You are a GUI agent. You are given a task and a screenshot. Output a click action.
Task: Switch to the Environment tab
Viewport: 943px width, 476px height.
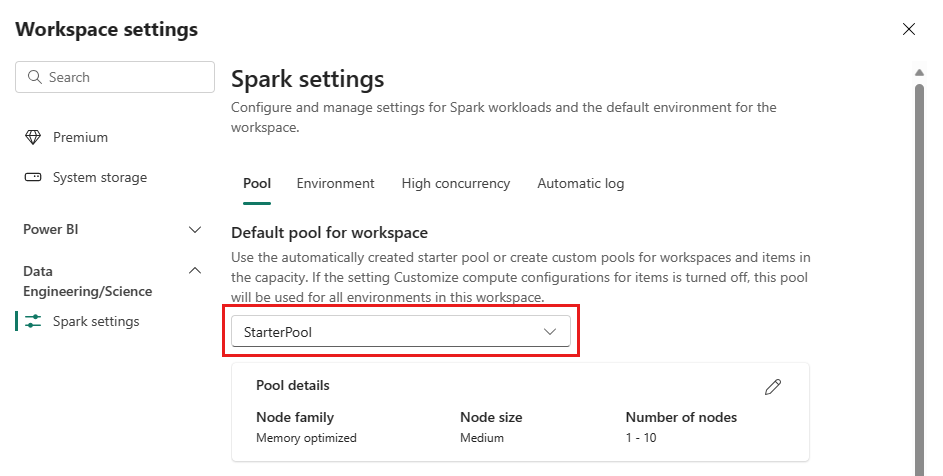pyautogui.click(x=336, y=184)
